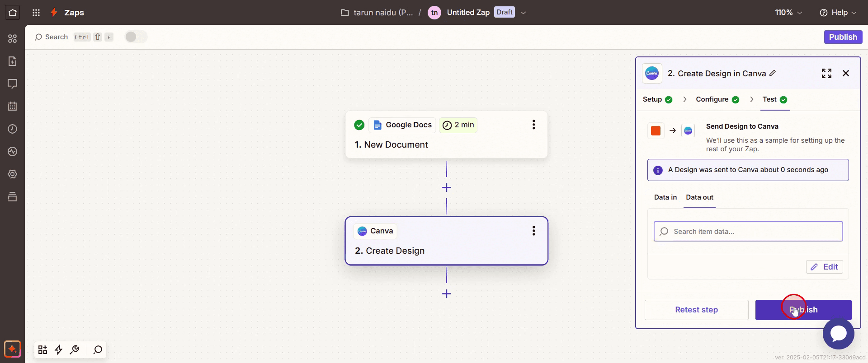The image size is (868, 363).
Task: Click the Canva app badge on step
Action: pos(375,231)
